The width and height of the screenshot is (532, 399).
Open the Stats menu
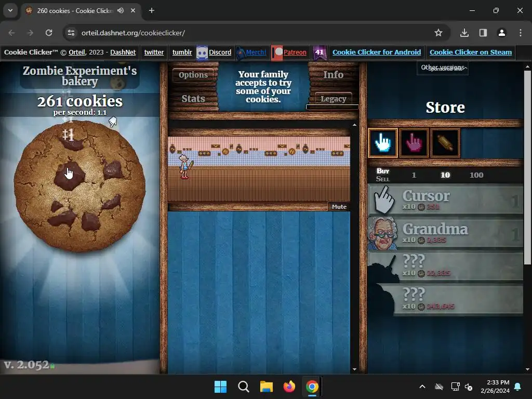pyautogui.click(x=193, y=99)
